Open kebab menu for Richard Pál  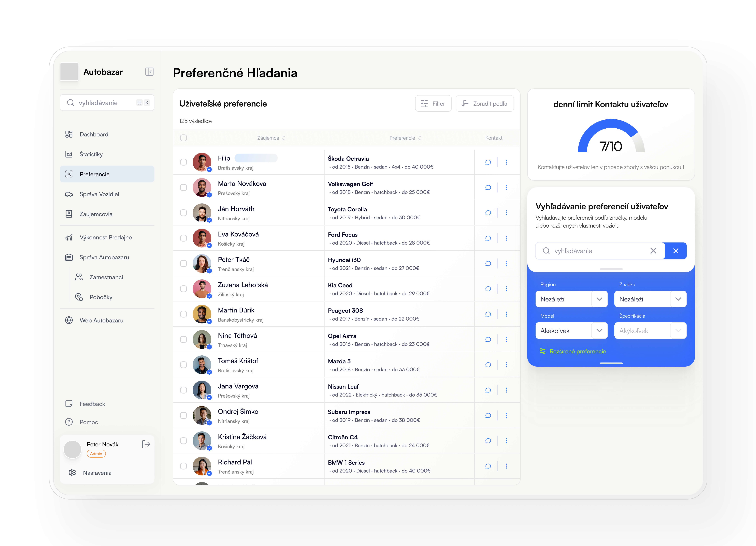tap(506, 466)
